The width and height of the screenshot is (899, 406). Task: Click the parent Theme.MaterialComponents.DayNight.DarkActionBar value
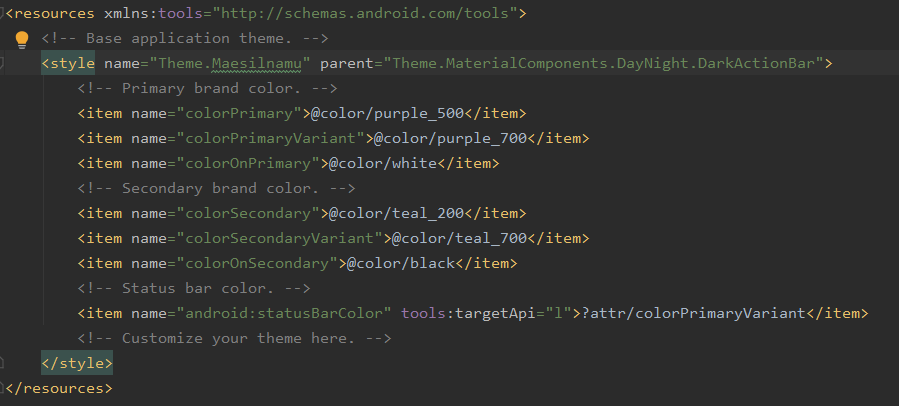603,63
